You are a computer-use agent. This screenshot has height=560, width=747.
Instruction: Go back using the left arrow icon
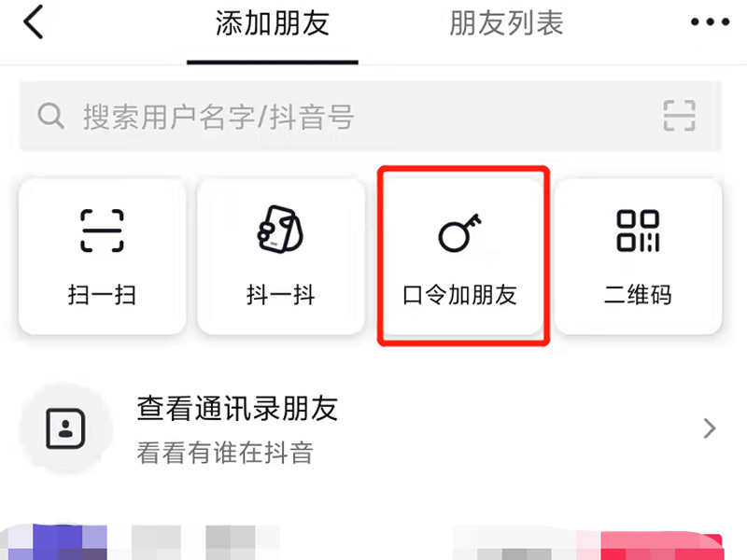(x=34, y=21)
